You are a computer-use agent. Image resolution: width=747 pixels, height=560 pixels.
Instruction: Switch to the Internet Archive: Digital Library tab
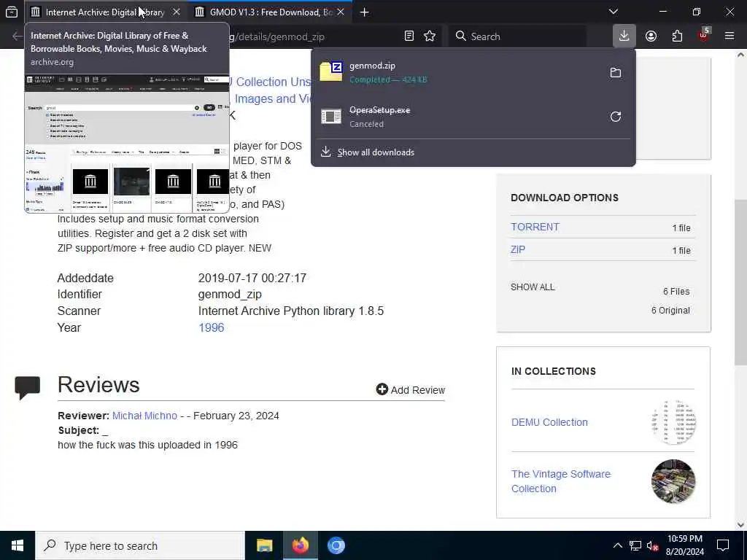(104, 12)
